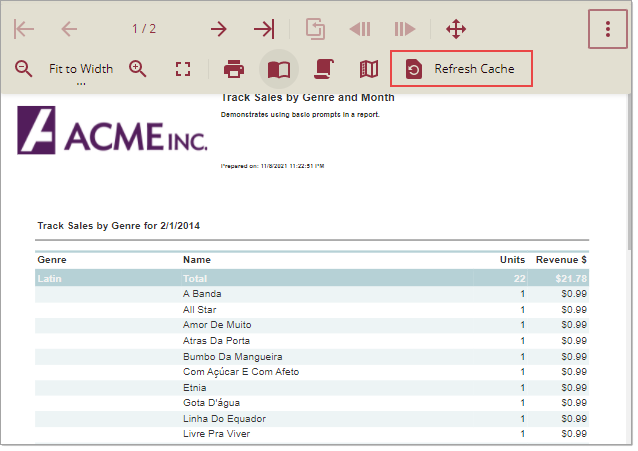This screenshot has height=451, width=638.
Task: Enable the pan/move mode icon
Action: pyautogui.click(x=456, y=29)
